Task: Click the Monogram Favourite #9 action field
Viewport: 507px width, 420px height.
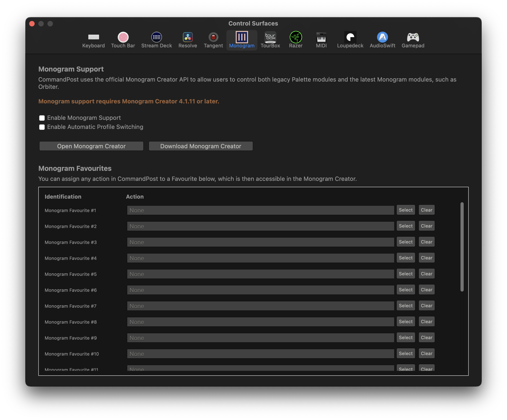Action: click(x=261, y=338)
